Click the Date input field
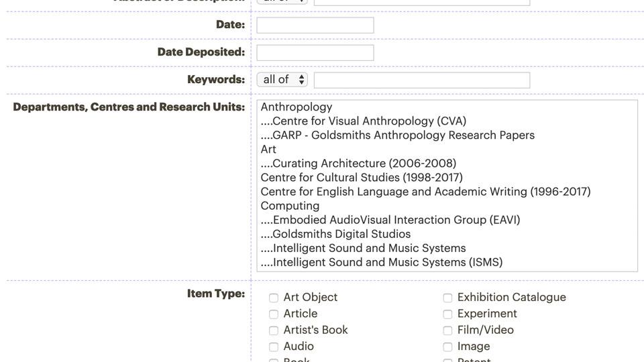Image resolution: width=644 pixels, height=362 pixels. tap(315, 25)
